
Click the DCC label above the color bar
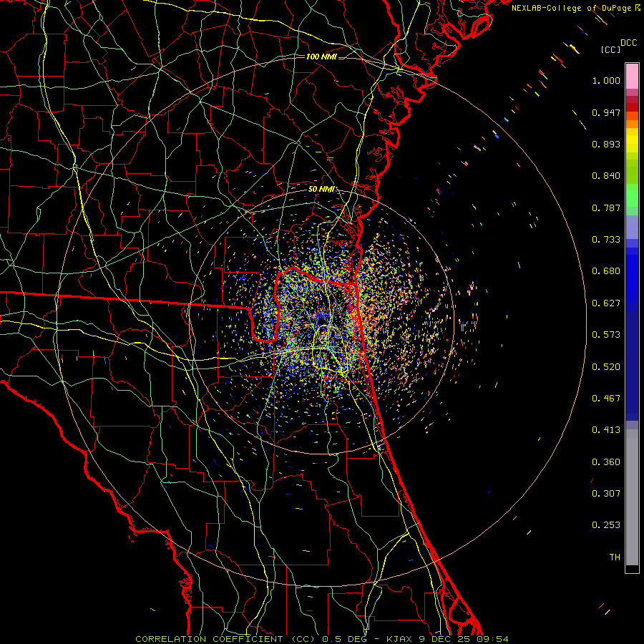tap(628, 42)
